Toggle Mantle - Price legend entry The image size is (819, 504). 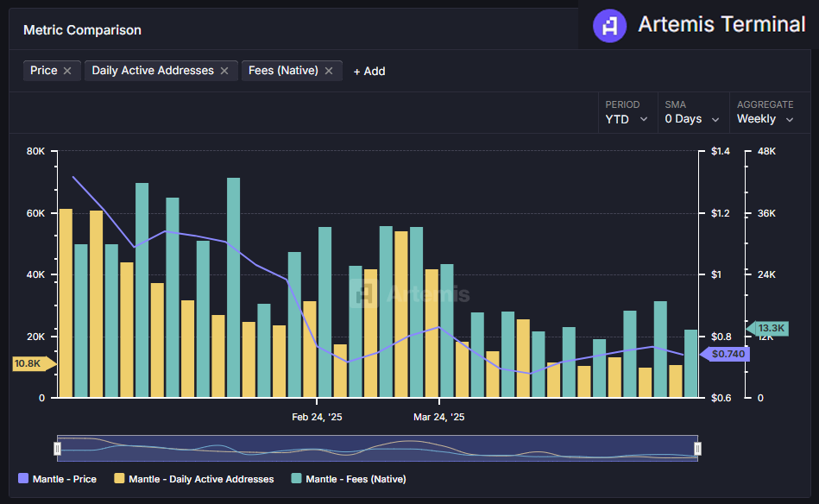tap(58, 479)
